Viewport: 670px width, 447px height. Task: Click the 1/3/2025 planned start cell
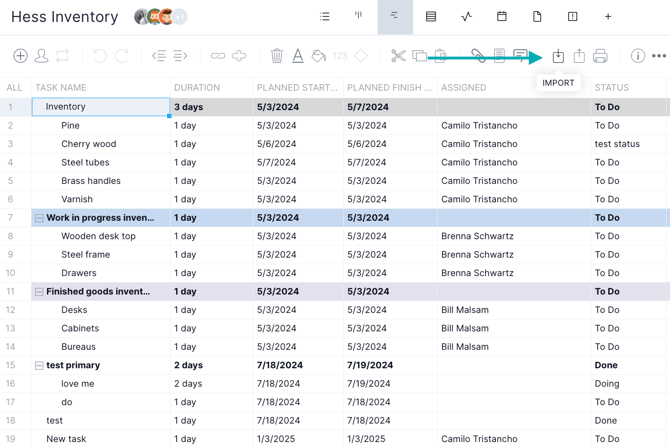coord(276,439)
